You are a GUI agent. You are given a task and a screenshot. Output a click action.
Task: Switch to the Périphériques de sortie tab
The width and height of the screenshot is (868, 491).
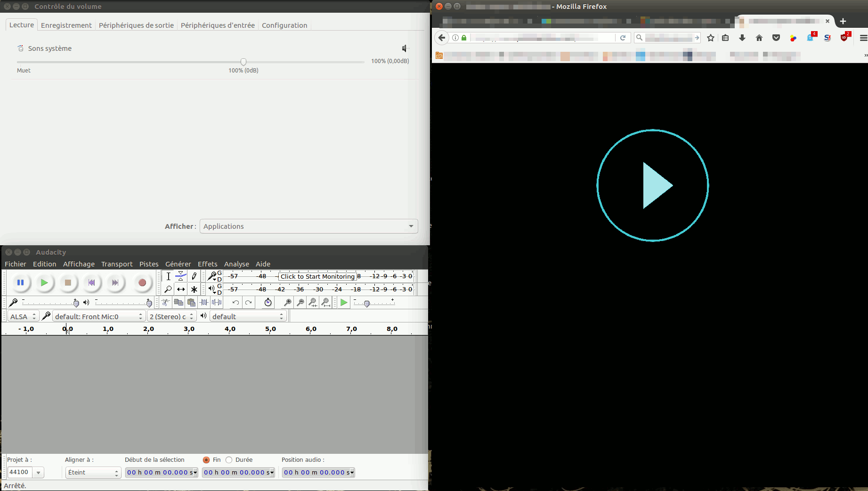coord(136,25)
